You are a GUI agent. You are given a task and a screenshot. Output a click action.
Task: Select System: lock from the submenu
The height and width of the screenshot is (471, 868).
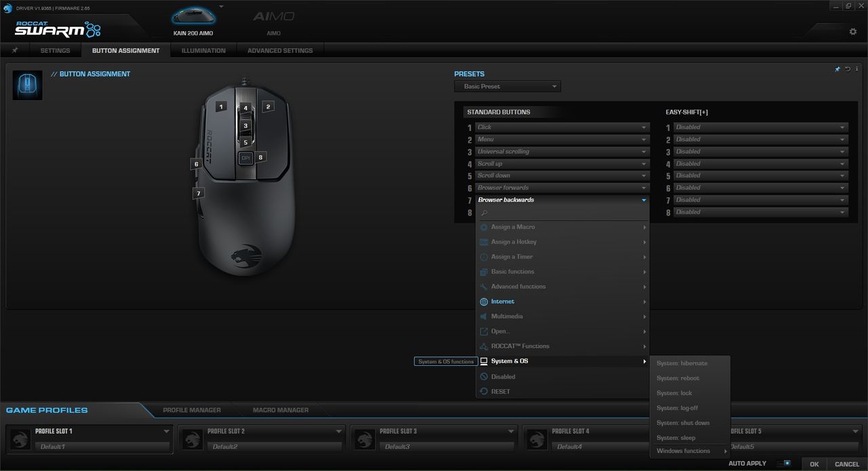(x=690, y=393)
